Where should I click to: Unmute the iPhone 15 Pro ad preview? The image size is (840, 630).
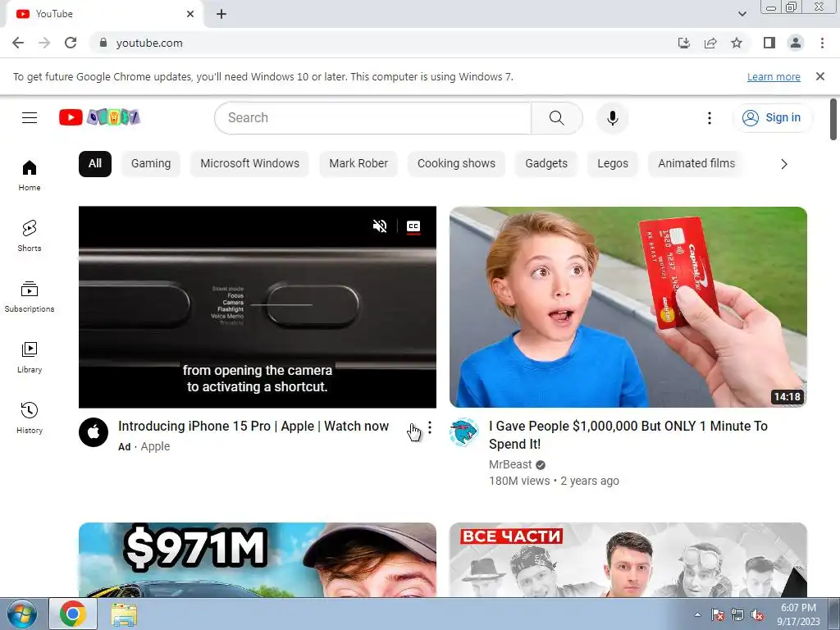[380, 226]
